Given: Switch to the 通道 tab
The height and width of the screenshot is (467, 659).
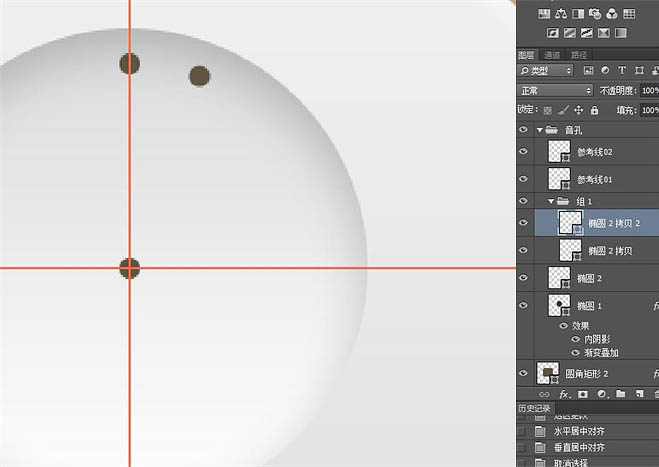Looking at the screenshot, I should point(552,55).
